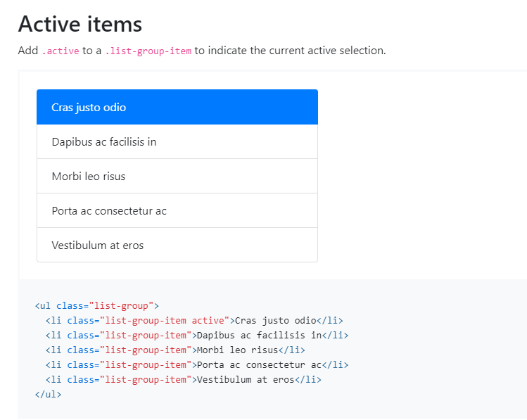Viewport: 527px width, 420px height.
Task: Click the "ul" tag name in the opening code line
Action: 45,306
